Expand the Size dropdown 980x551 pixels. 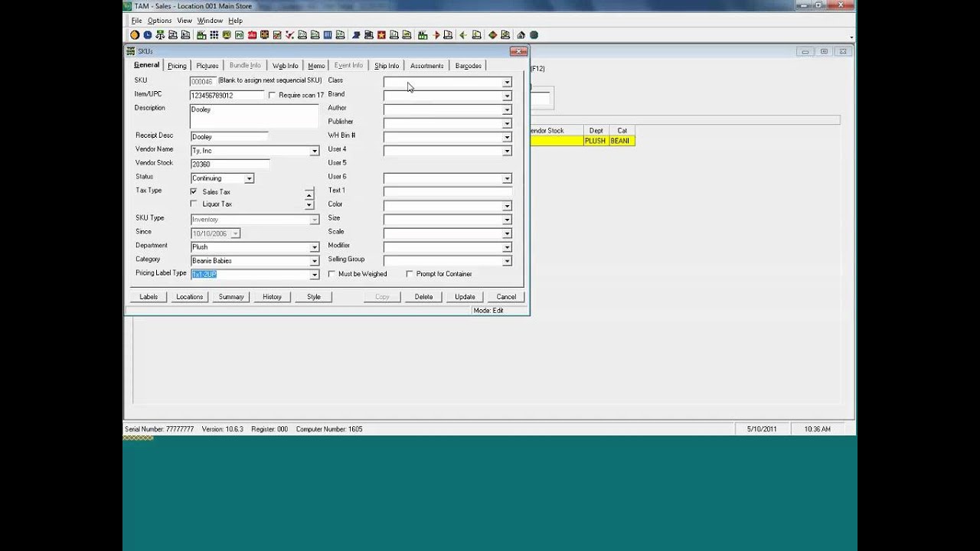tap(507, 220)
